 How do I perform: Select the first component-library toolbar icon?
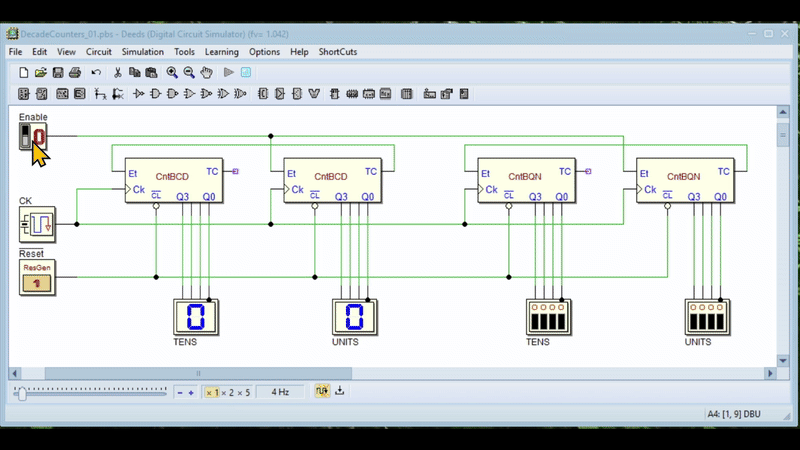pyautogui.click(x=23, y=94)
